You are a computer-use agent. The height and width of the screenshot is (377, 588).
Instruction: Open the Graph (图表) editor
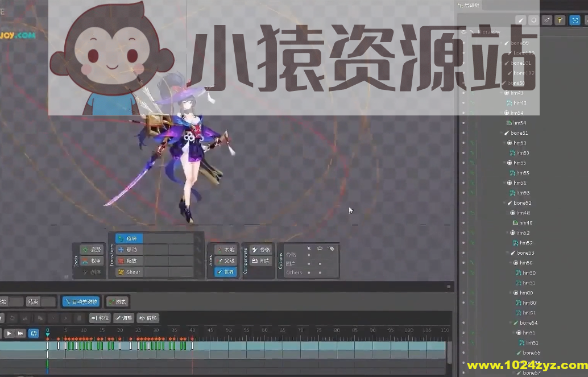(117, 301)
